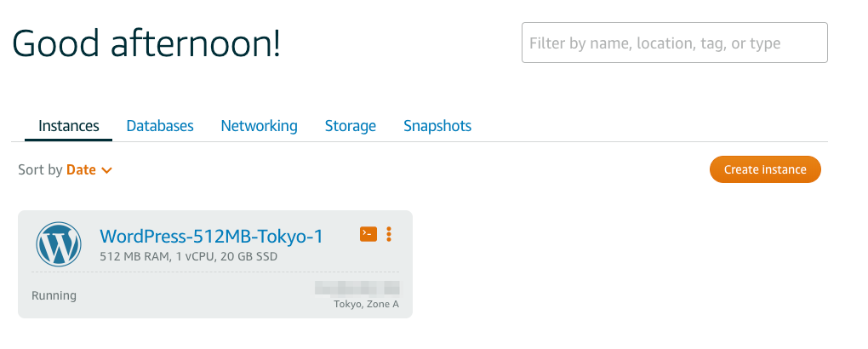Click the Tokyo, Zone A location label
The height and width of the screenshot is (349, 868).
click(366, 304)
